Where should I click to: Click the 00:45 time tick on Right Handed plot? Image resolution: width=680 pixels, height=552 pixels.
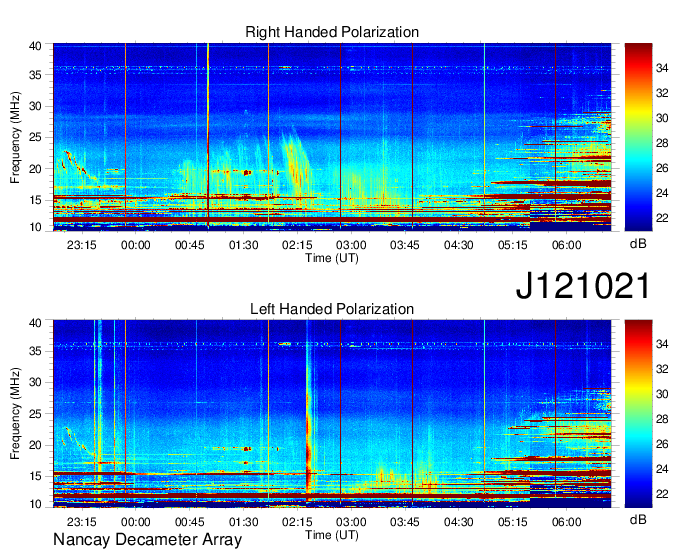pos(190,245)
